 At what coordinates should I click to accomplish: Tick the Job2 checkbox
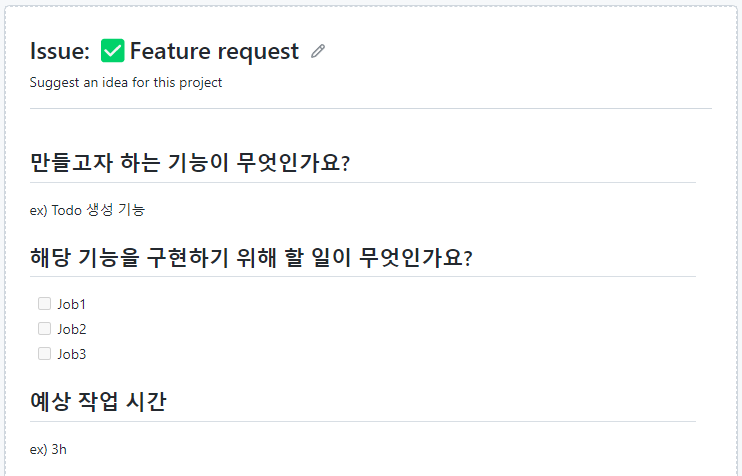44,329
